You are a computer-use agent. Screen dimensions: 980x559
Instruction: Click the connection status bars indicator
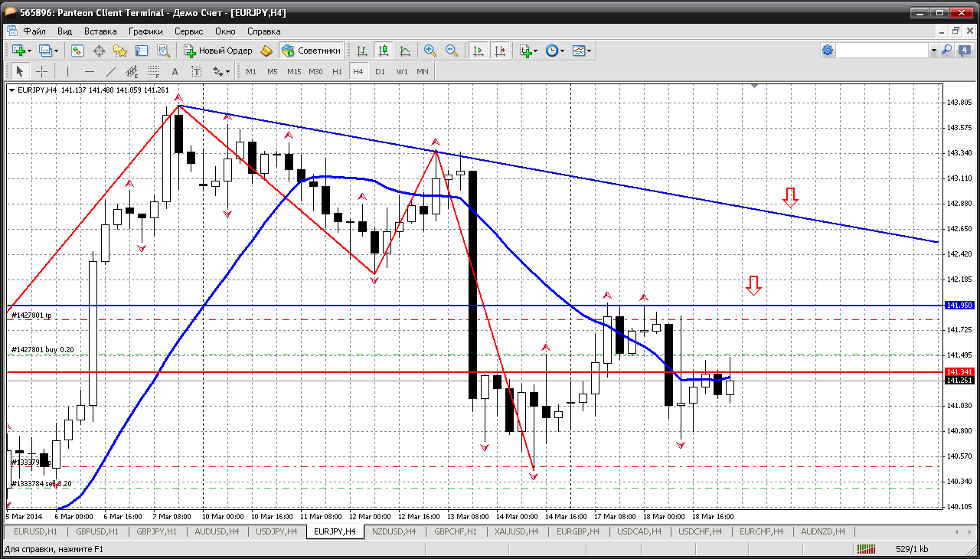[x=866, y=549]
